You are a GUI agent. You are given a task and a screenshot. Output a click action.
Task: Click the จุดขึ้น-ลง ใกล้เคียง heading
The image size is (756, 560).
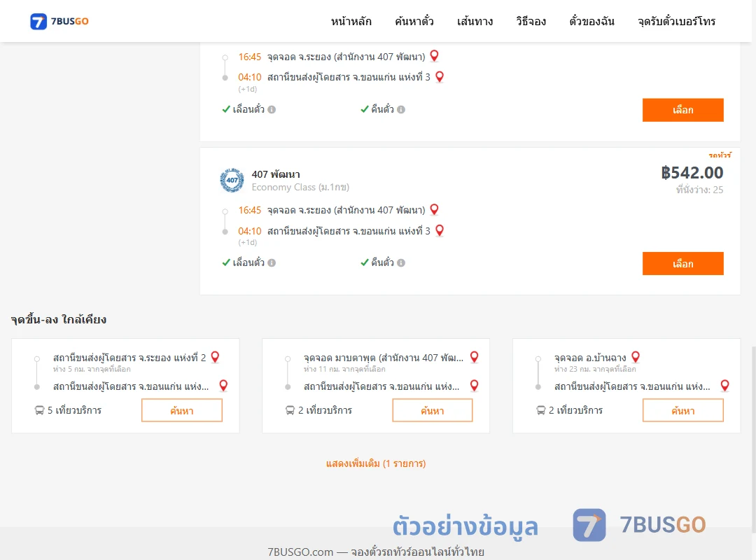(x=58, y=319)
